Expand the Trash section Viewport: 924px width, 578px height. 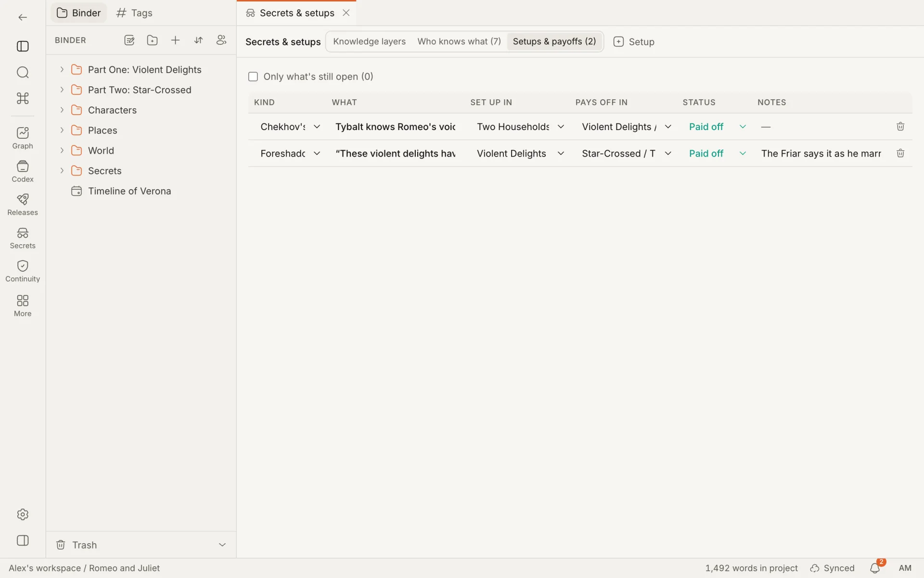point(222,545)
